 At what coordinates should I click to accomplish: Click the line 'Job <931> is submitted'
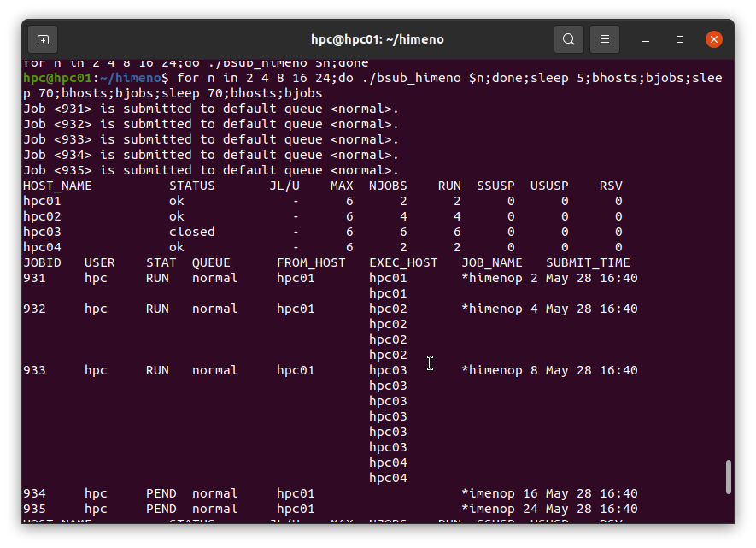click(x=211, y=109)
